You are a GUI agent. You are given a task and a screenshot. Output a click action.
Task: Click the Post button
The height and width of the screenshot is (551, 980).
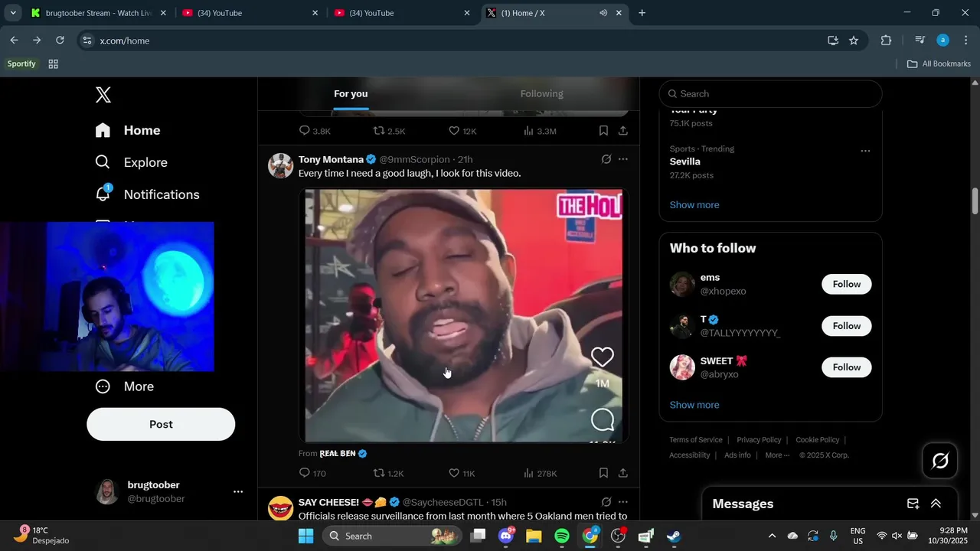click(161, 424)
